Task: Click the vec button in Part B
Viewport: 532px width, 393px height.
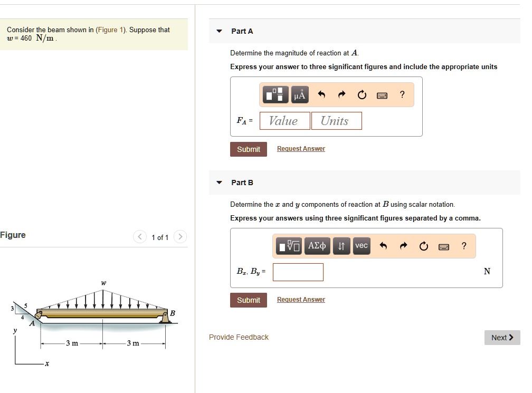Action: [x=362, y=246]
